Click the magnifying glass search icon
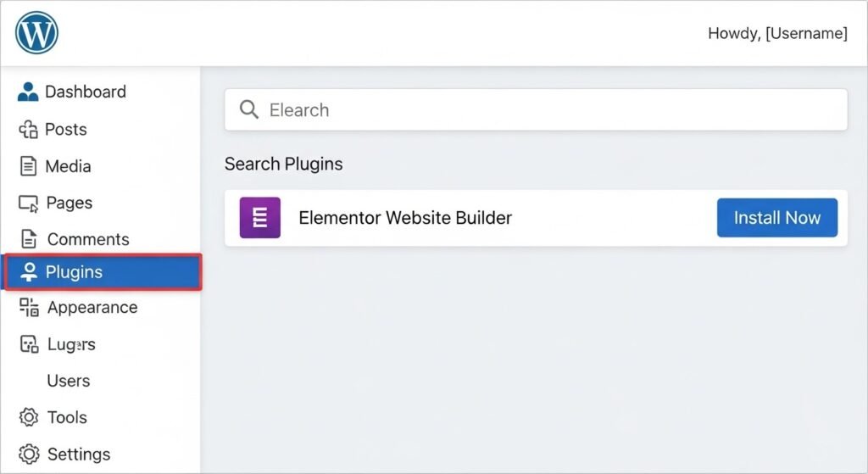868x474 pixels. pyautogui.click(x=248, y=110)
